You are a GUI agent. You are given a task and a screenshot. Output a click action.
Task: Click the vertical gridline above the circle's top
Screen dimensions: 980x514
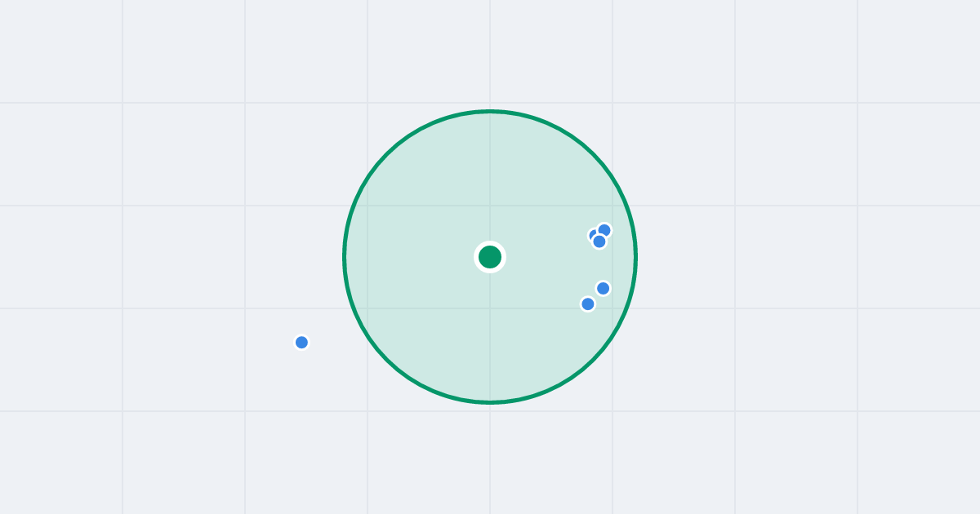pos(490,53)
